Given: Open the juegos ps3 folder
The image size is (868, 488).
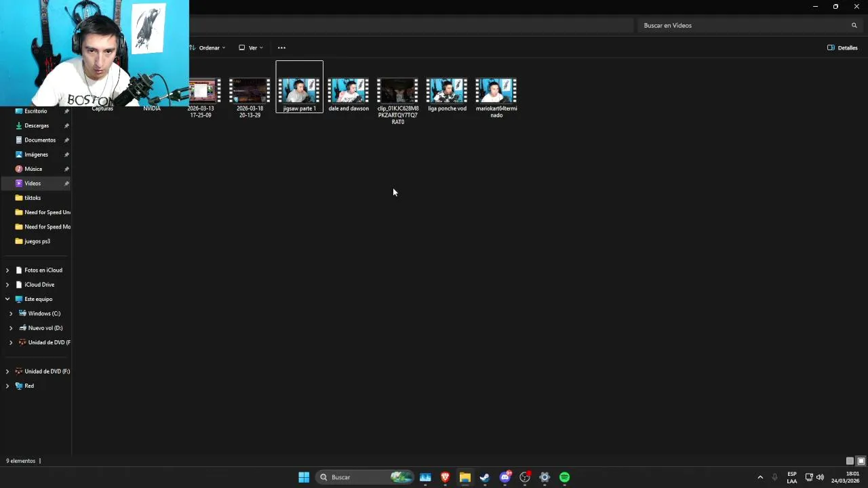Looking at the screenshot, I should (x=37, y=241).
